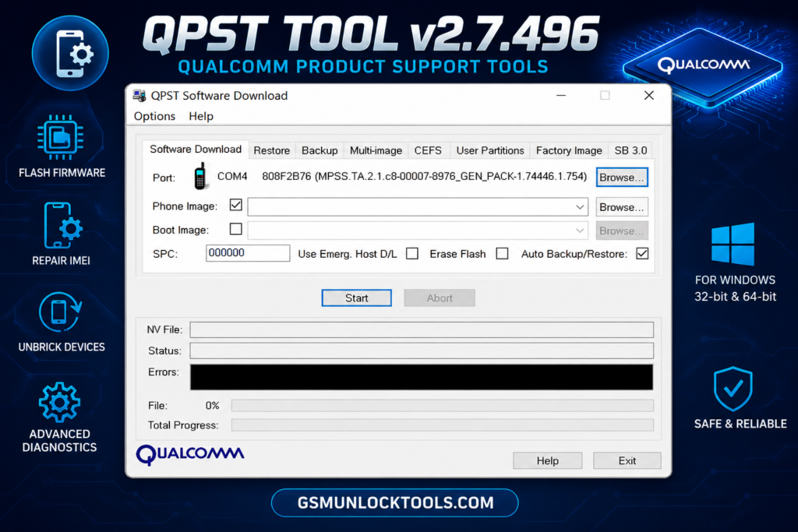Click the SPC input field

pos(248,253)
